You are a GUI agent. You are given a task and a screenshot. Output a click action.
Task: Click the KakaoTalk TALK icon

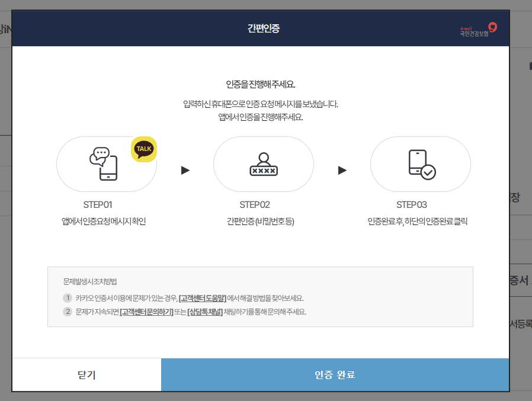[144, 149]
